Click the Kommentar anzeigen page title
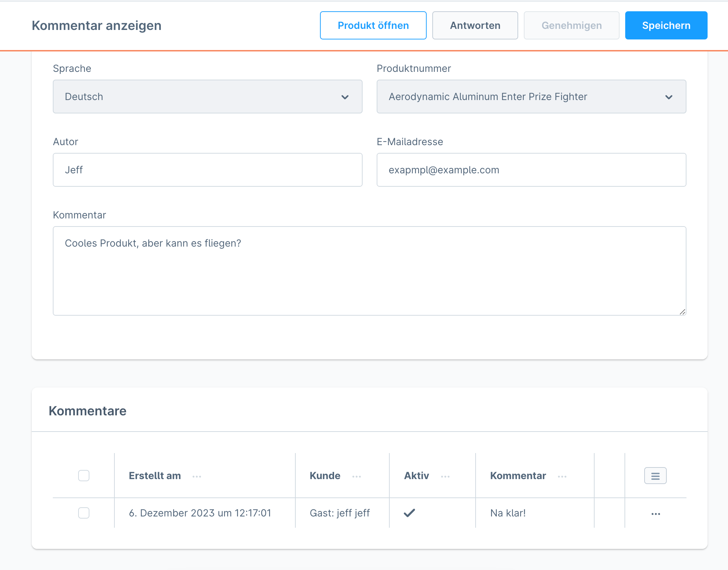728x570 pixels. pyautogui.click(x=96, y=25)
